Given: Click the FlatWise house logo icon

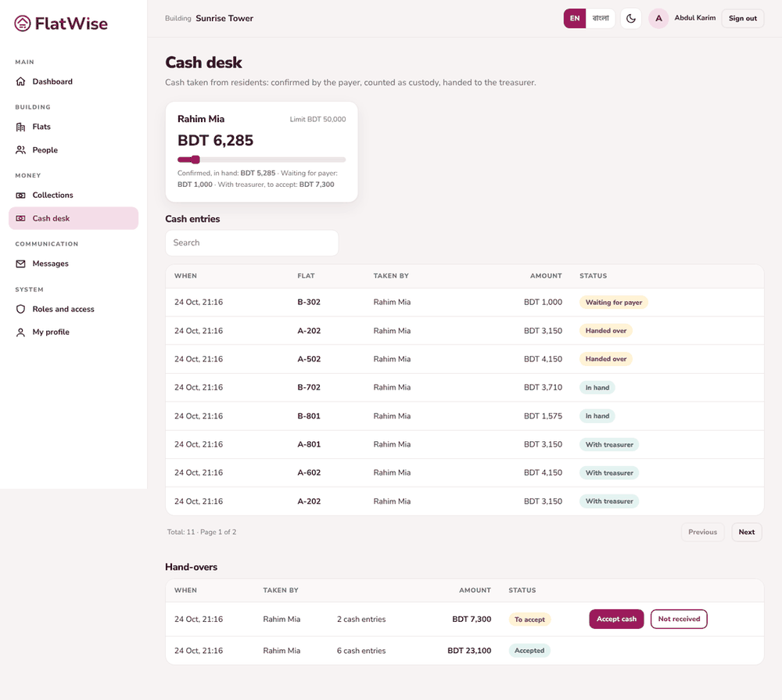Looking at the screenshot, I should coord(23,23).
